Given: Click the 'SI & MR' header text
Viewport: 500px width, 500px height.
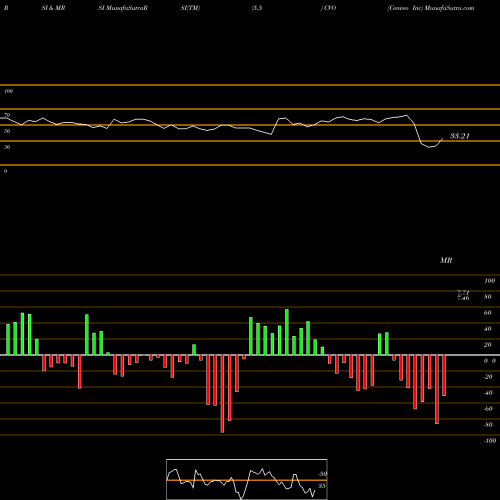Looking at the screenshot, I should 53,8.
